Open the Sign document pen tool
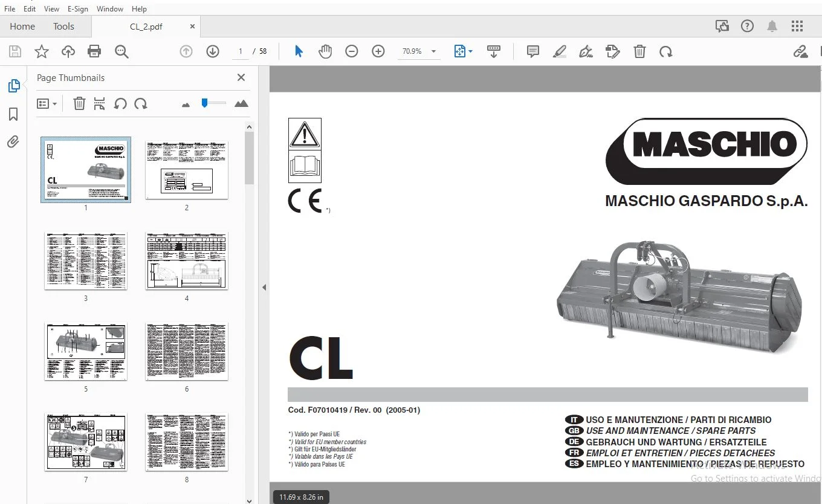 click(586, 52)
